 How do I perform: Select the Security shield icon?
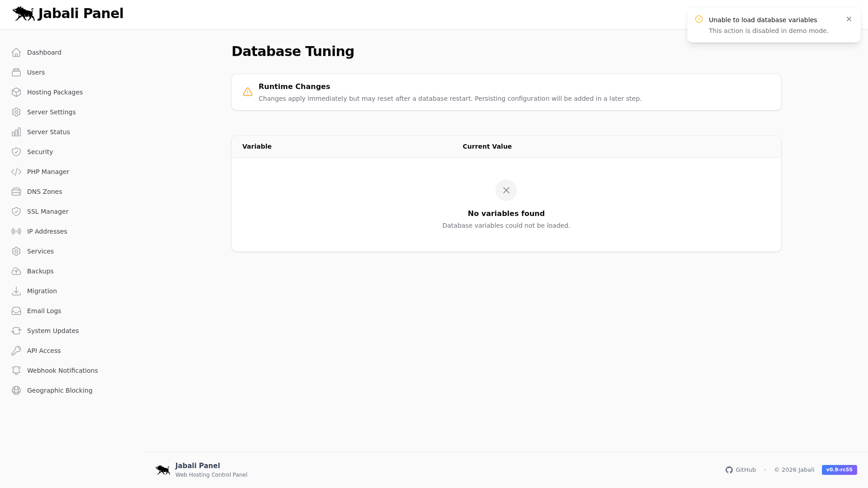16,152
